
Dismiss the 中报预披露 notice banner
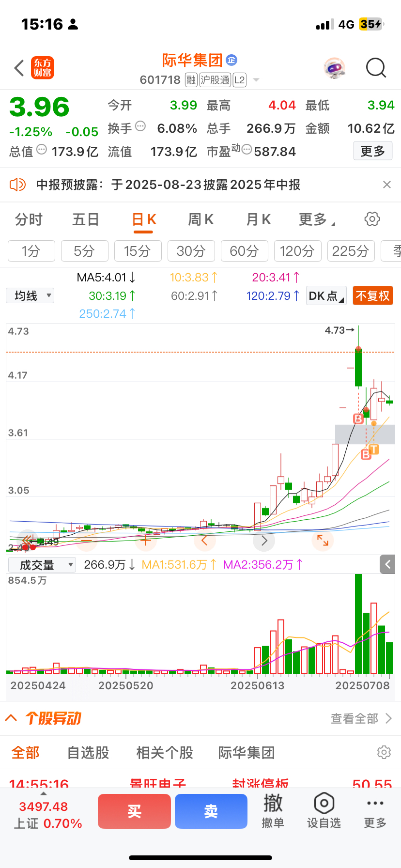point(386,185)
